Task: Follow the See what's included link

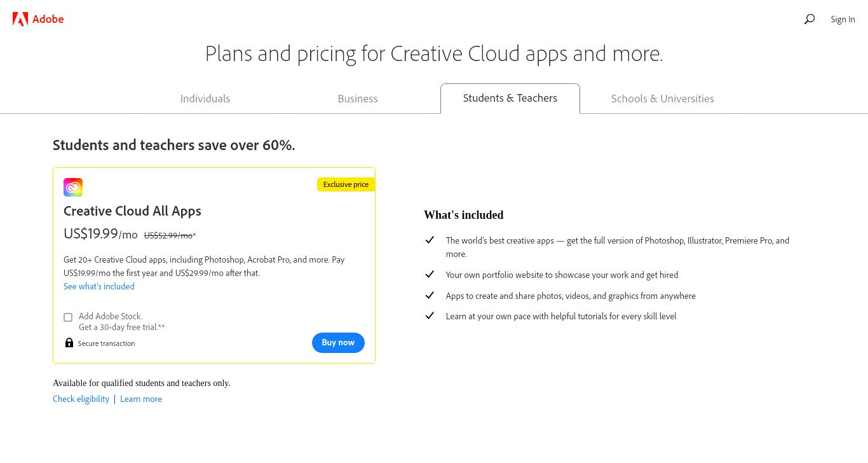Action: tap(99, 286)
